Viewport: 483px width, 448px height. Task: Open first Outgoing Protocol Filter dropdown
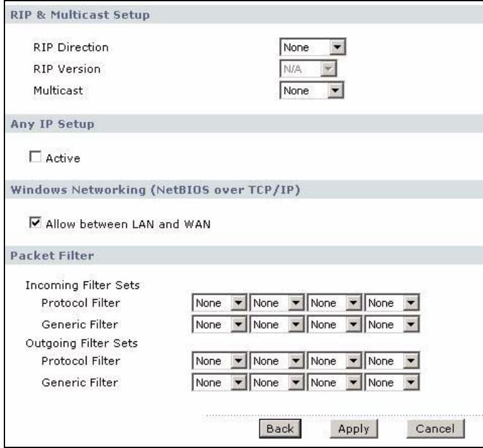tap(219, 361)
